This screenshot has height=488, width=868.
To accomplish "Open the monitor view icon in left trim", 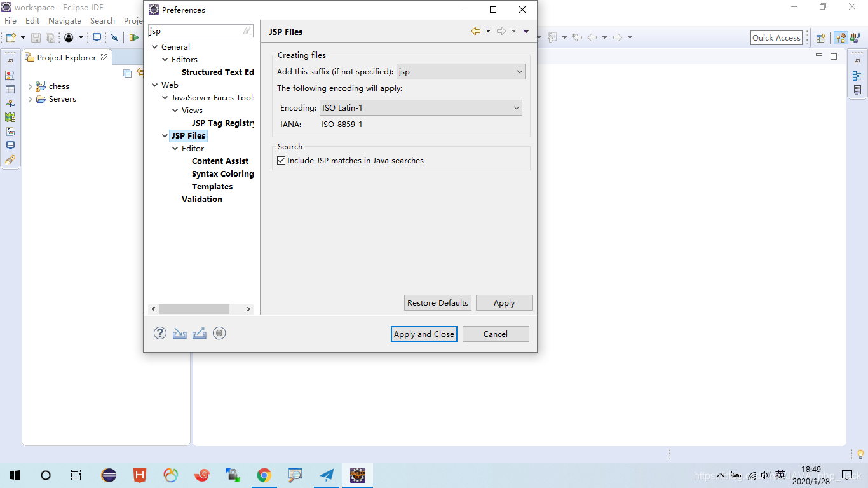I will point(10,146).
